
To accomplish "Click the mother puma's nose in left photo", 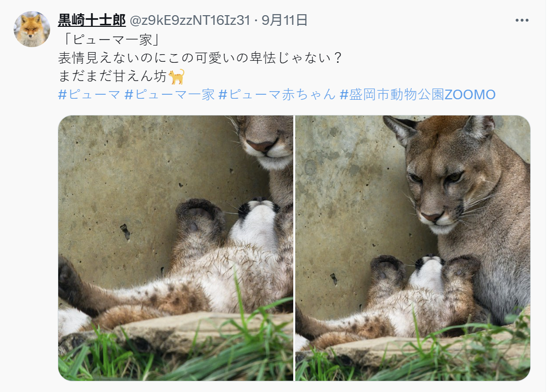I will point(261,144).
